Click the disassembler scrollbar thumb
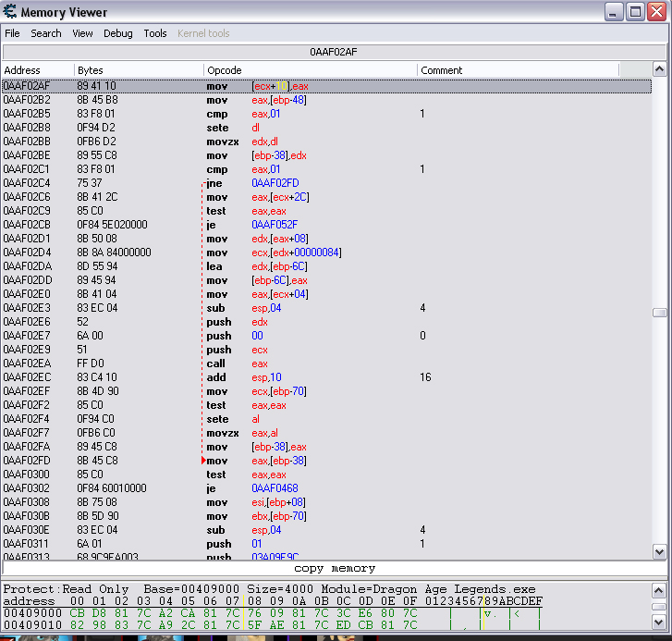 [x=659, y=313]
